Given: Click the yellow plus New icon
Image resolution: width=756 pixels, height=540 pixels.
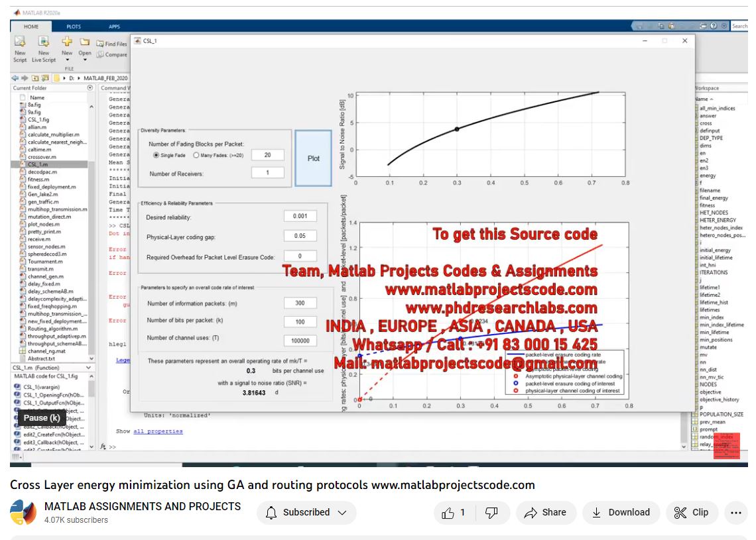Looking at the screenshot, I should click(66, 42).
